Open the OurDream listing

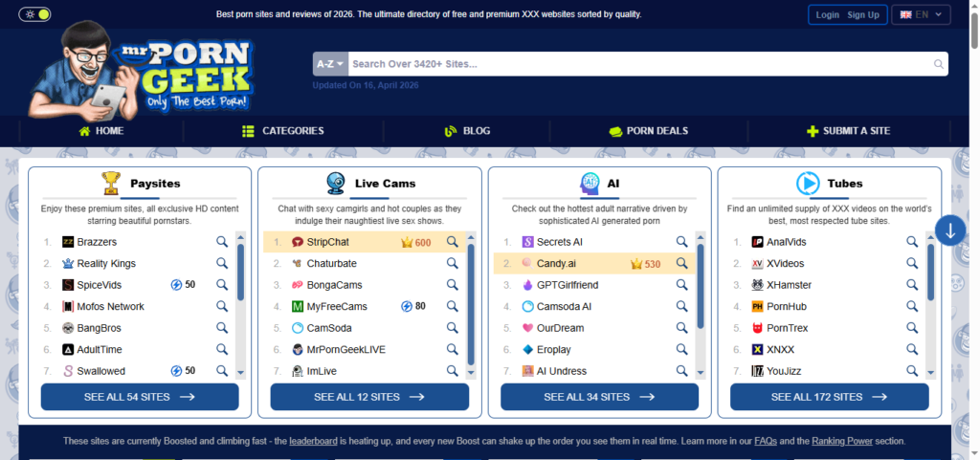pyautogui.click(x=560, y=328)
